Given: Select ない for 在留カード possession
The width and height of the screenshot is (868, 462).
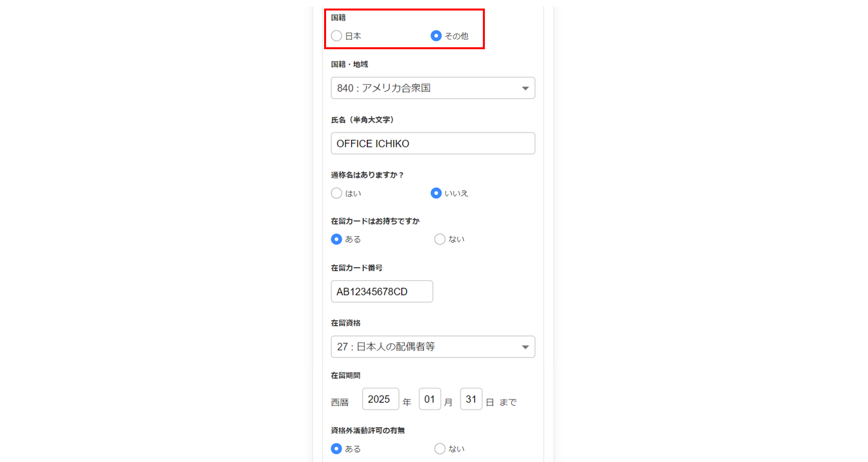Looking at the screenshot, I should coord(440,240).
